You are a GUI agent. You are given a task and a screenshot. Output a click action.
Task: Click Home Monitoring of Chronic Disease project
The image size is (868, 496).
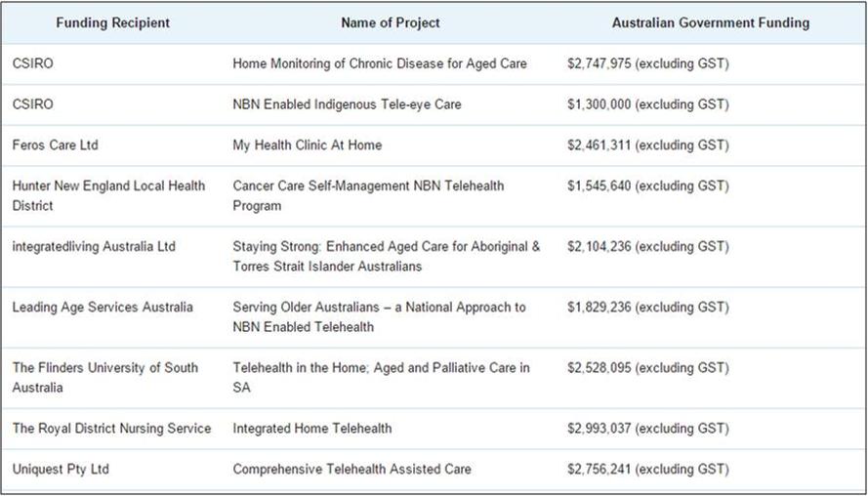(380, 63)
